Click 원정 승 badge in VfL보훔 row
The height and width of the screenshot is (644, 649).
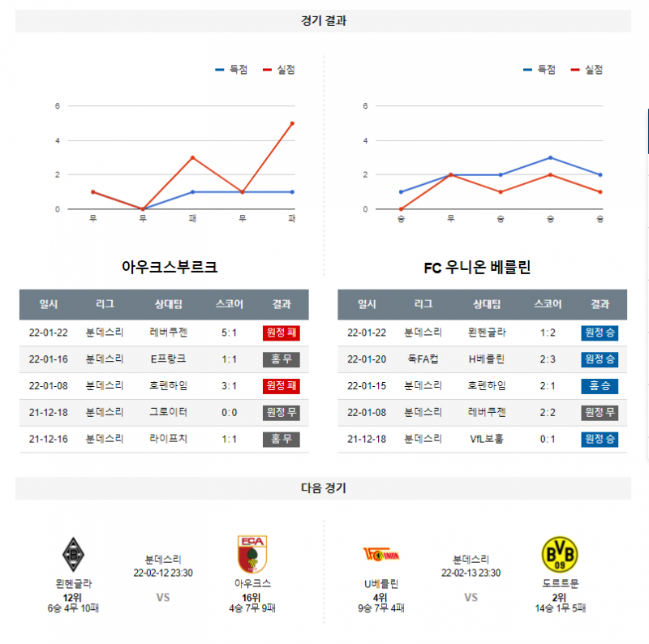(x=600, y=439)
